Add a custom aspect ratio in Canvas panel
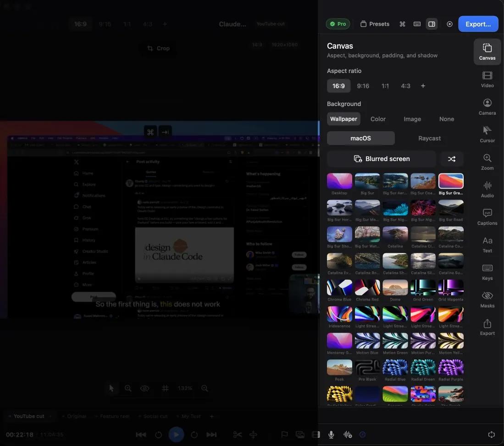Viewport: 504px width, 446px height. coord(423,86)
